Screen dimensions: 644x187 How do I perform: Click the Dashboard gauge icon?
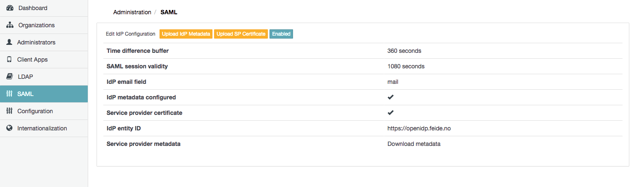(10, 8)
